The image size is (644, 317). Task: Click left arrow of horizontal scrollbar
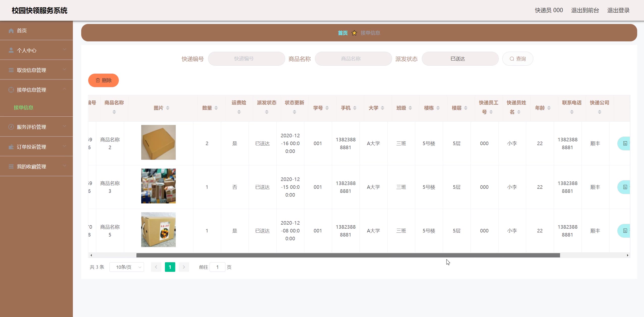(x=91, y=255)
